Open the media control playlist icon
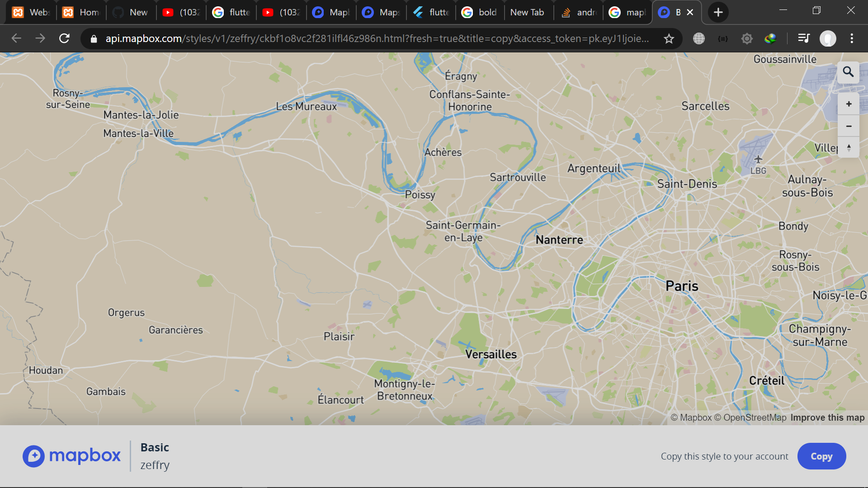Viewport: 868px width, 488px height. coord(803,39)
